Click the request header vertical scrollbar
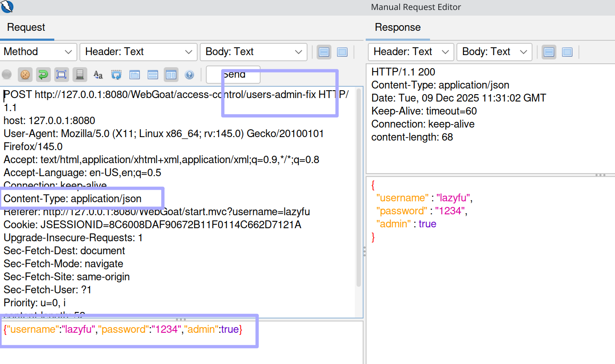 359,187
